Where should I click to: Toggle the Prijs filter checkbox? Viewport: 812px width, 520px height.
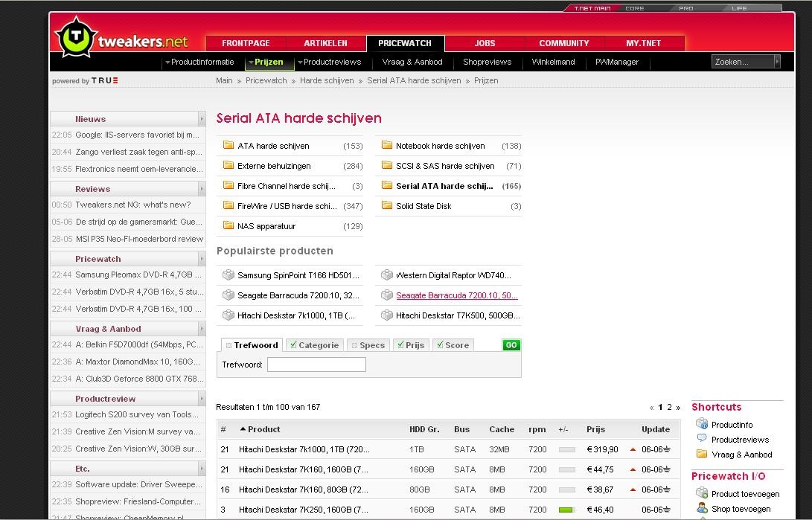tap(400, 344)
